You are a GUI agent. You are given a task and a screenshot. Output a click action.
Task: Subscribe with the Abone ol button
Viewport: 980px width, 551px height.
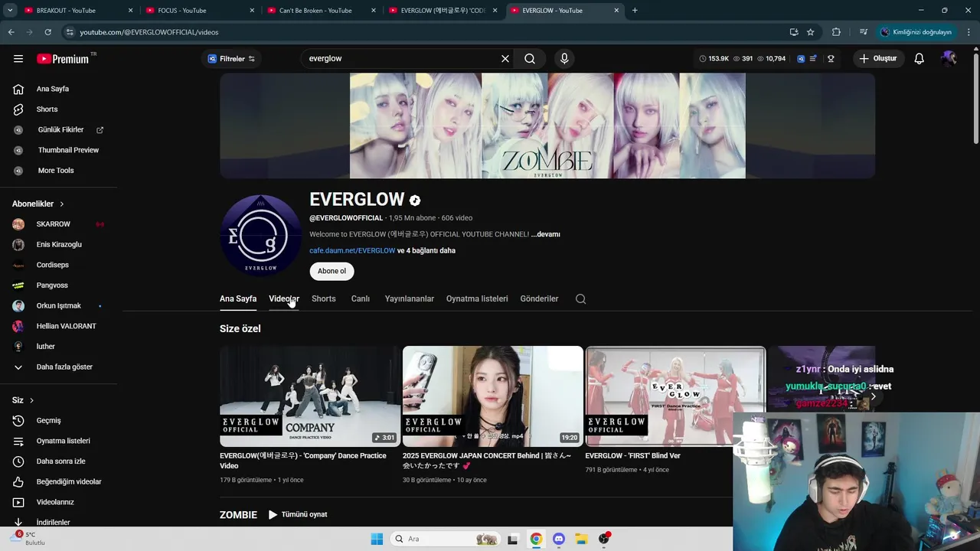tap(332, 271)
